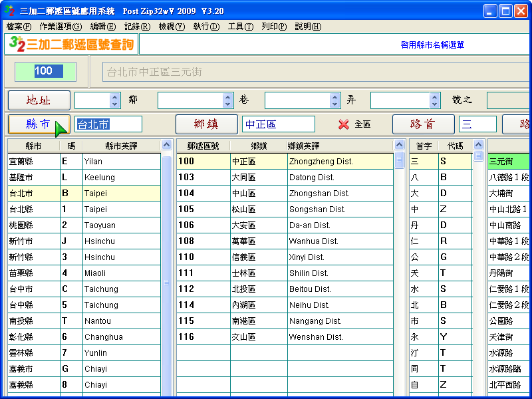The height and width of the screenshot is (399, 532).
Task: Click the 路首 button
Action: point(423,124)
